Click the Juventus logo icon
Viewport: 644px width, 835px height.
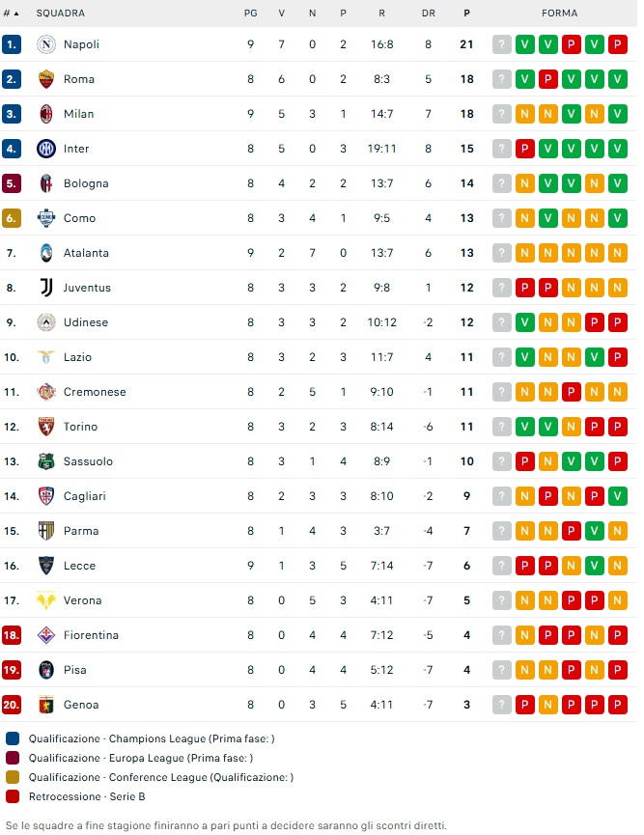[x=45, y=288]
